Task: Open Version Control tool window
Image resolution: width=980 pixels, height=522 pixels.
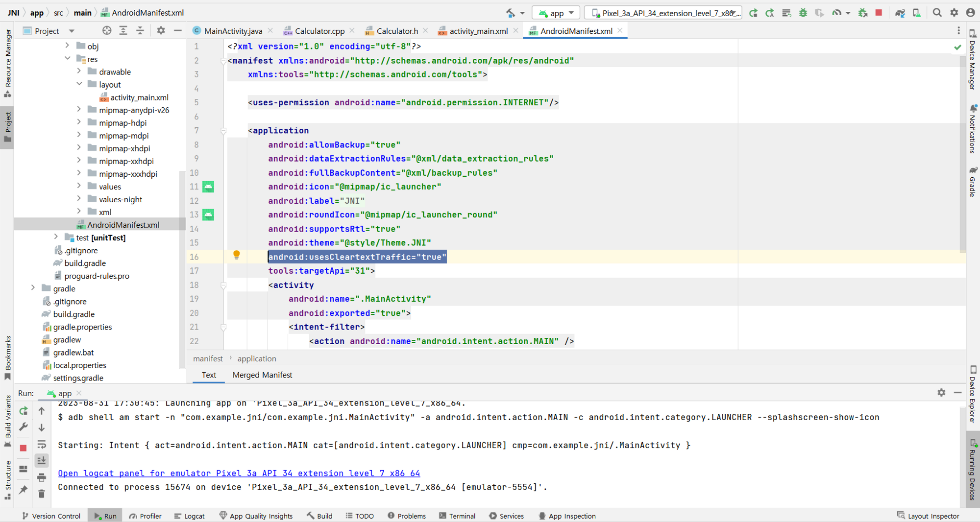Action: (x=51, y=516)
